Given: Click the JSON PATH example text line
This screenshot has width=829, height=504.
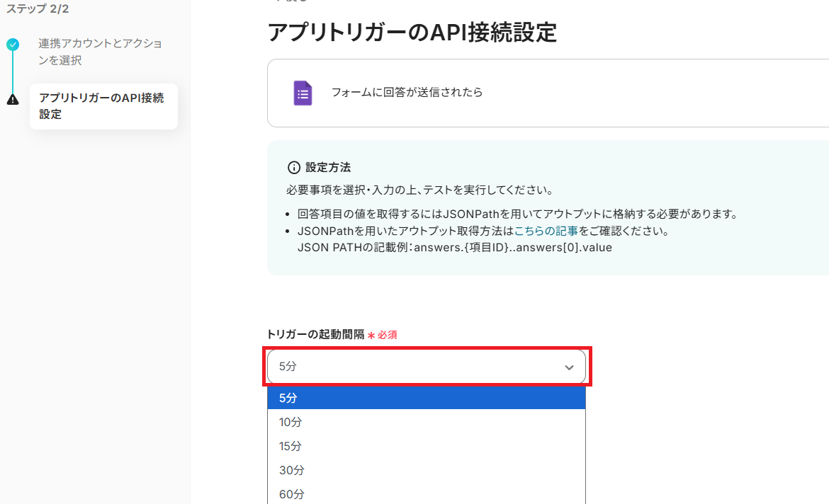Looking at the screenshot, I should (454, 248).
